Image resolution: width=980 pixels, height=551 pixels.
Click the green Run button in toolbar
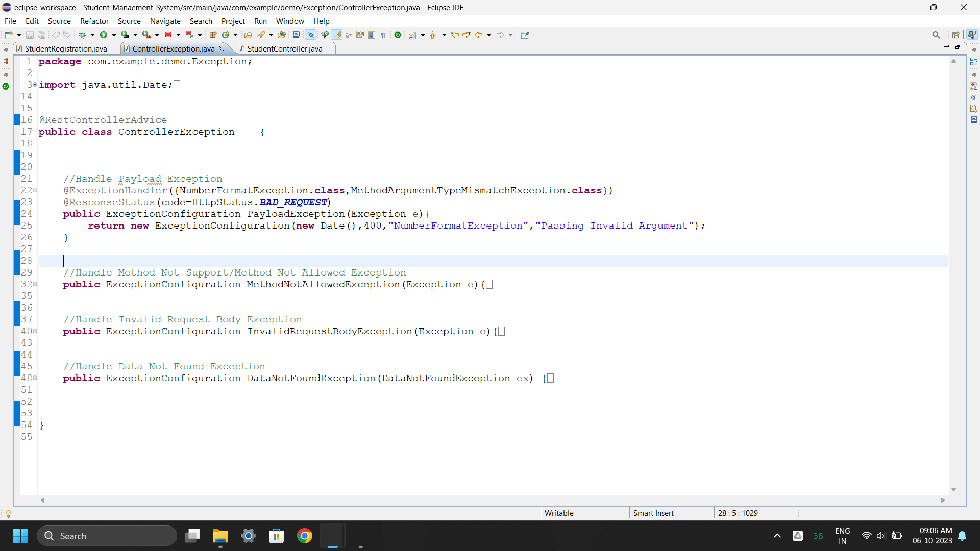pyautogui.click(x=104, y=35)
